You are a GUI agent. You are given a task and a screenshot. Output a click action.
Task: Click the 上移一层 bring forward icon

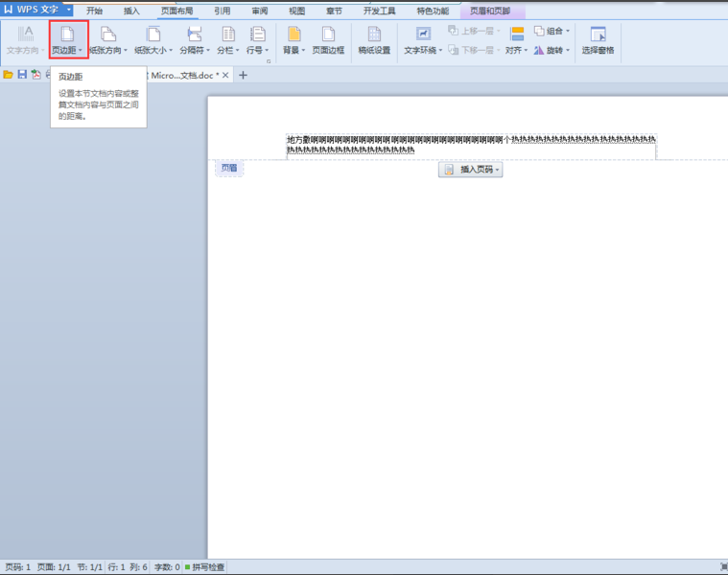pos(453,31)
